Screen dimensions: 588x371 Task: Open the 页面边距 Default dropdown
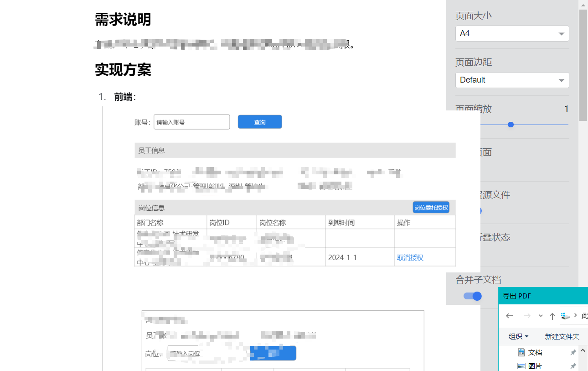coord(512,80)
